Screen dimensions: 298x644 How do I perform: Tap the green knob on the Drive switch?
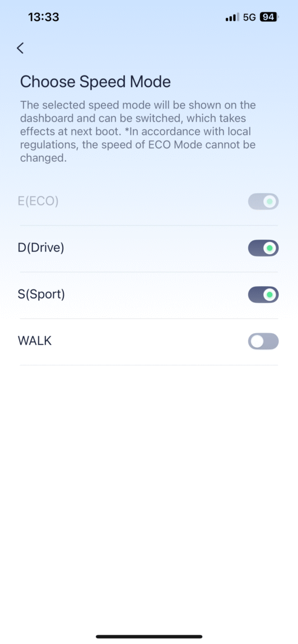click(269, 248)
